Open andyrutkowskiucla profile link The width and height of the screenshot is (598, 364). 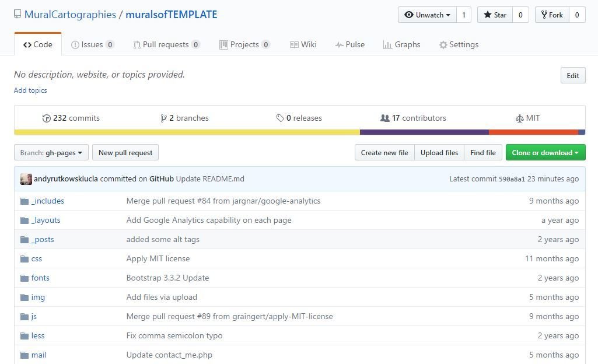click(x=66, y=178)
